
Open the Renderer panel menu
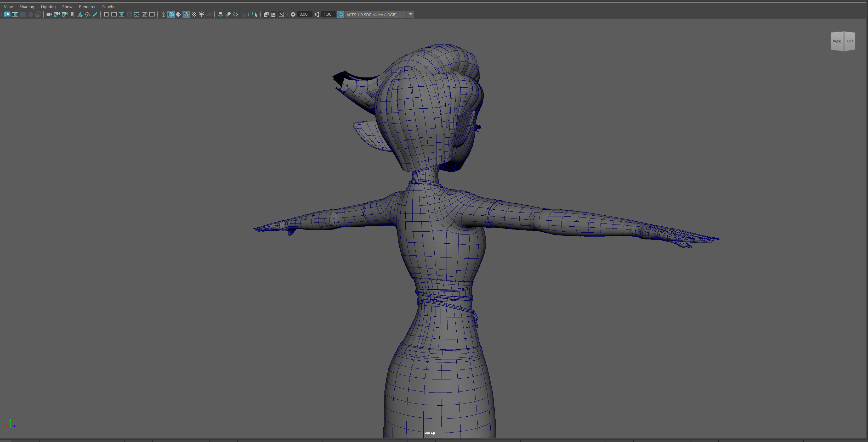pyautogui.click(x=87, y=6)
